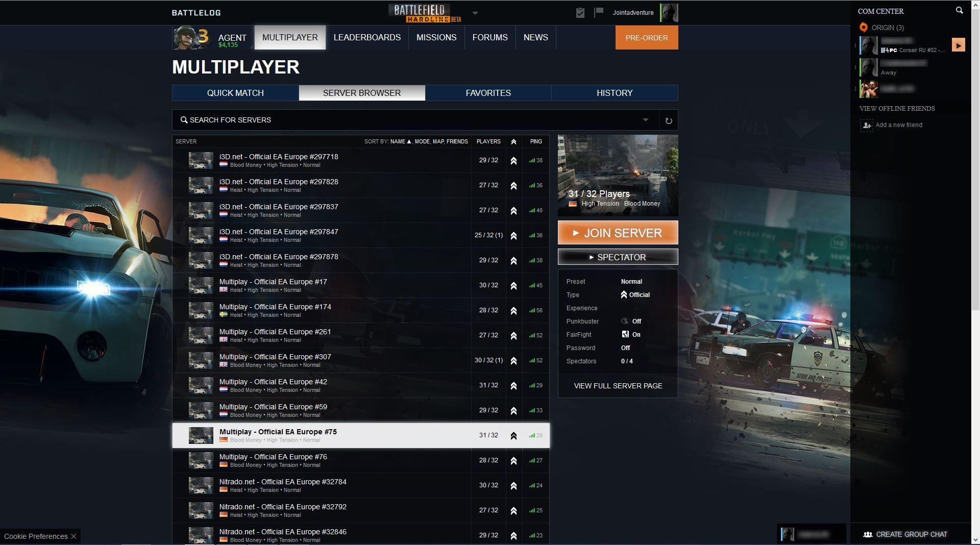Click the Agent $4,135 label

tap(232, 40)
